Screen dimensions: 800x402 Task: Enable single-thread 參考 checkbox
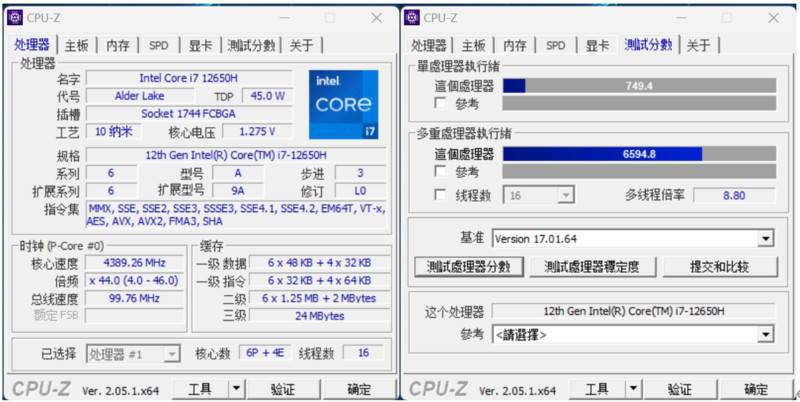(x=440, y=104)
